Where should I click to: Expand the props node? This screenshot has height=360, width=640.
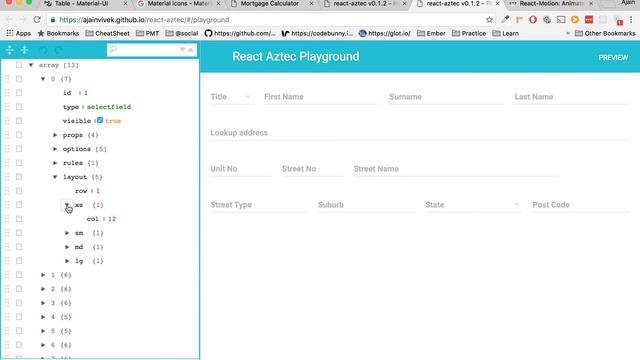55,135
